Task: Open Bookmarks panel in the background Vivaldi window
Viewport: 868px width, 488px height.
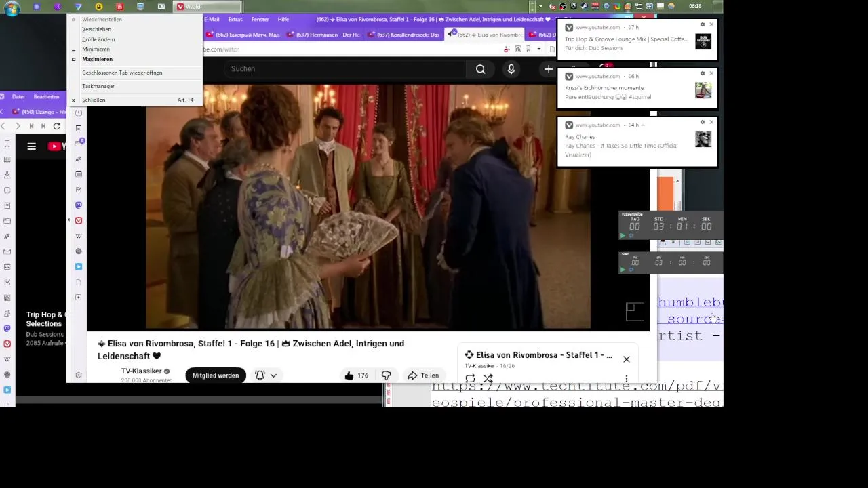Action: (x=7, y=144)
